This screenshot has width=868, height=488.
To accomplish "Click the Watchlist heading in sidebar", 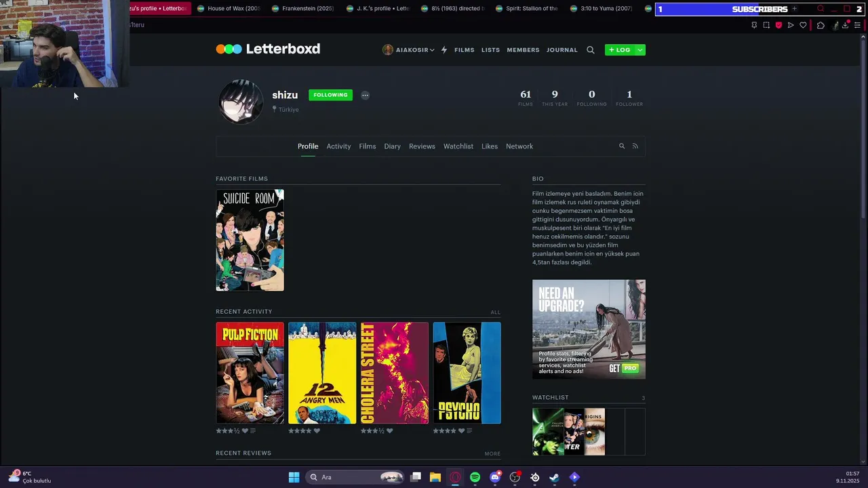I will tap(551, 398).
